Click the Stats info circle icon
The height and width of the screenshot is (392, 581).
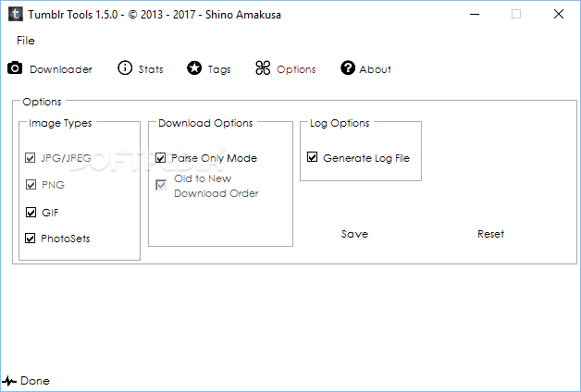(125, 68)
